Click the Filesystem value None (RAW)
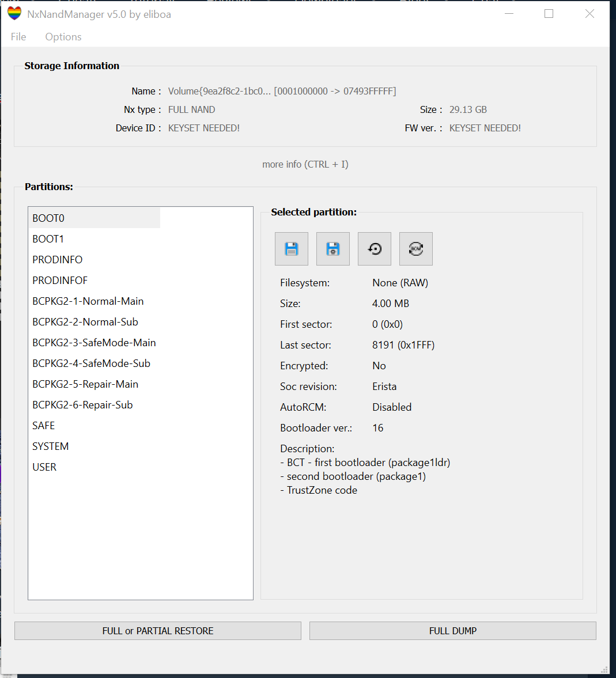Screen dimensions: 616x678 click(400, 283)
